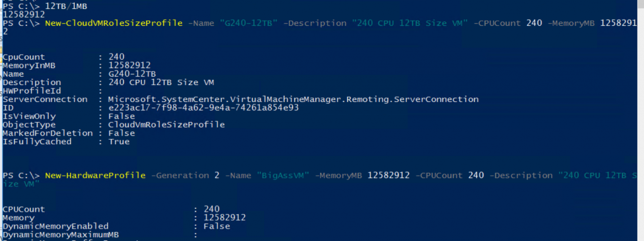Click the IsFullyCached True value
644x241 pixels.
click(x=119, y=142)
